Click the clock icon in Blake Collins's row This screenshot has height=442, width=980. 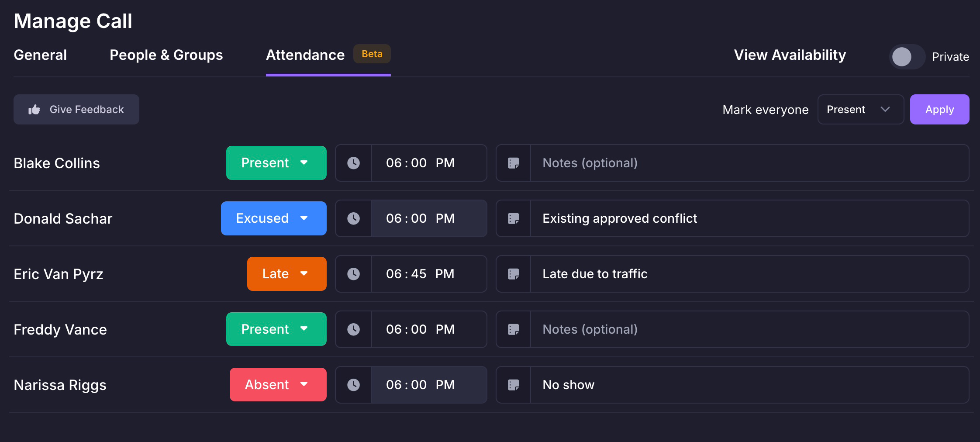[353, 163]
